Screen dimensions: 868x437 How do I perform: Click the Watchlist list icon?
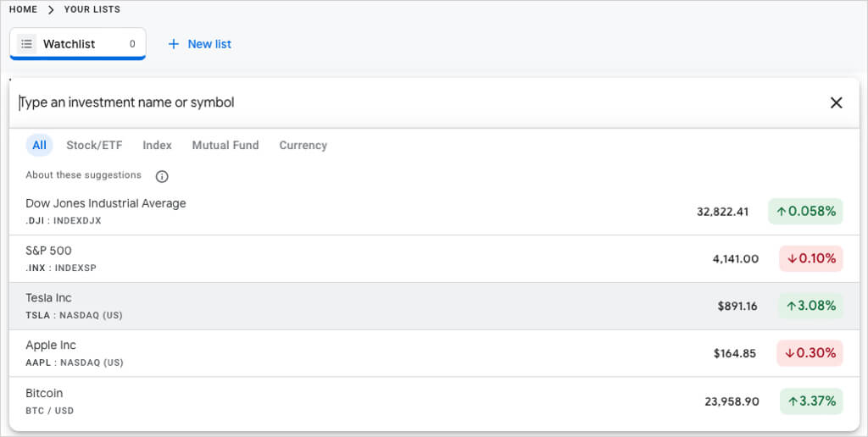click(26, 44)
